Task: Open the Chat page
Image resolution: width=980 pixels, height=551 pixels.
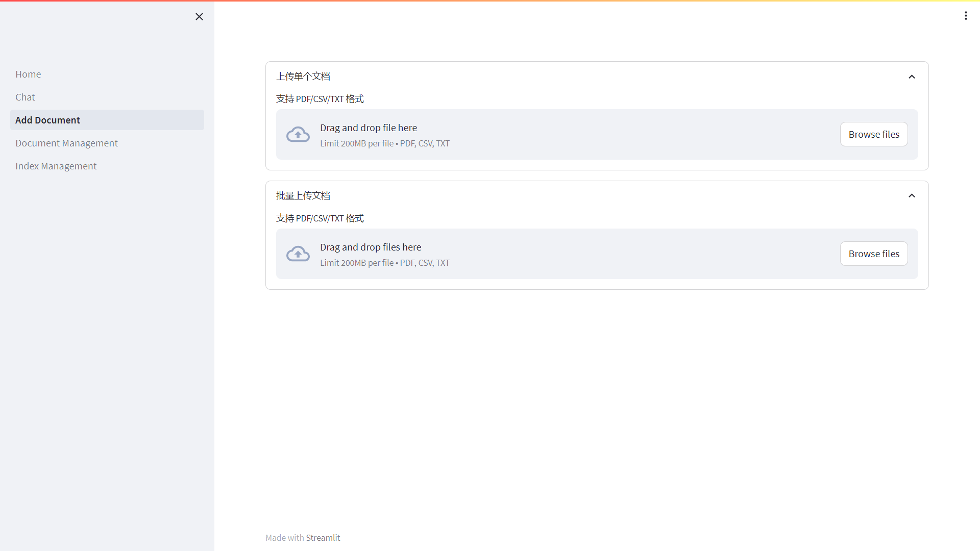Action: [x=25, y=97]
